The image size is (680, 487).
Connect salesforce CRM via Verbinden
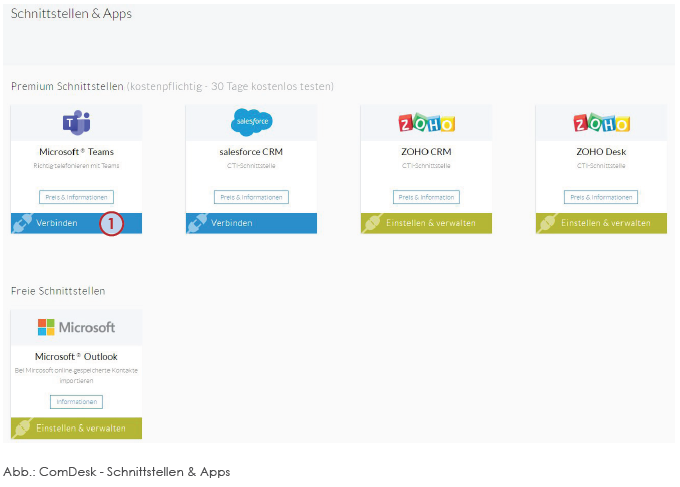click(x=252, y=223)
